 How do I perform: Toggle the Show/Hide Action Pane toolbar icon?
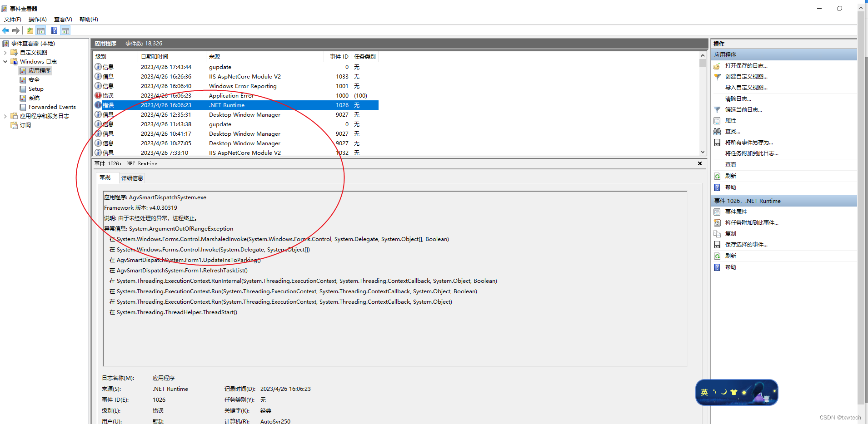(65, 30)
